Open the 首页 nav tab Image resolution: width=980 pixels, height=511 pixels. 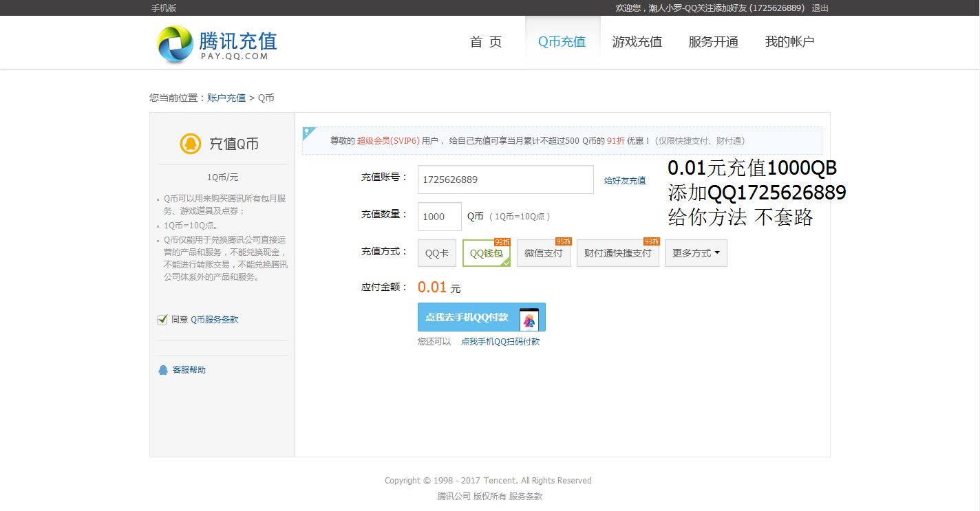coord(486,42)
